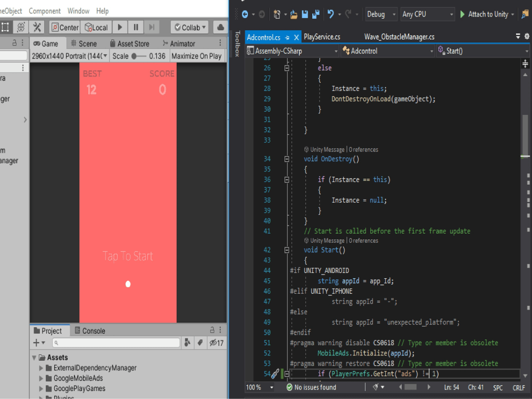This screenshot has height=399, width=532.
Task: Show the open documents list dropdown
Action: click(x=518, y=36)
